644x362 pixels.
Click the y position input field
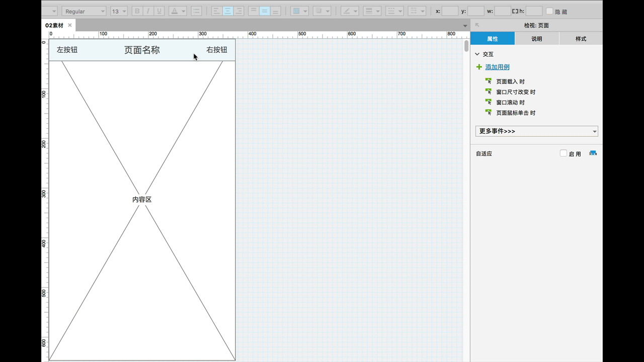point(476,11)
